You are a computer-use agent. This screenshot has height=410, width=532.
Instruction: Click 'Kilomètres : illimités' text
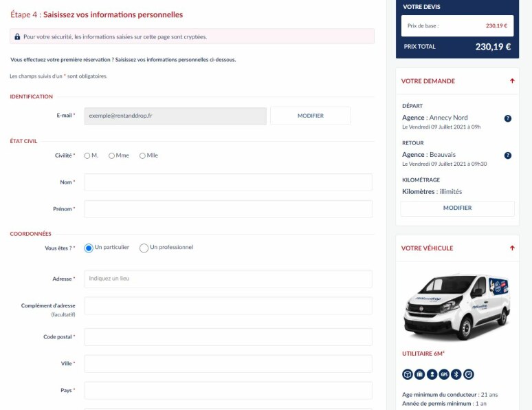[x=432, y=191]
